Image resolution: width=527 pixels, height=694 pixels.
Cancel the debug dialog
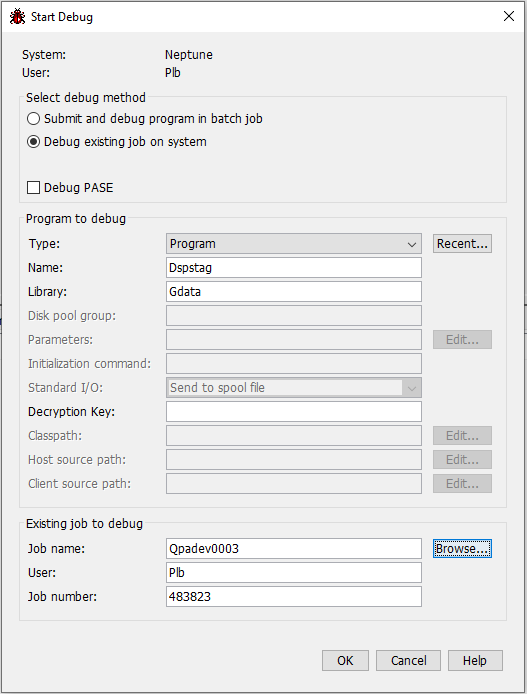tap(408, 661)
